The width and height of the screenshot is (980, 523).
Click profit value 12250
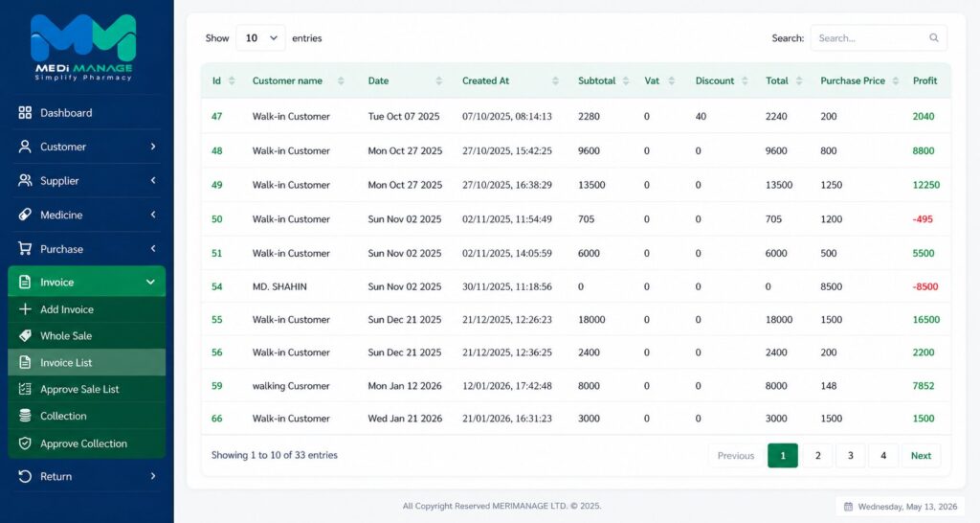coord(926,185)
